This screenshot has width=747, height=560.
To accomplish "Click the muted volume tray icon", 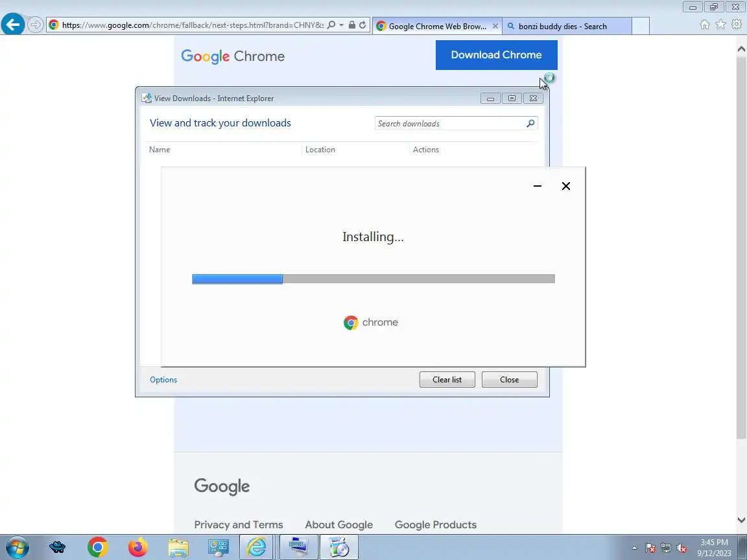I will pyautogui.click(x=682, y=548).
